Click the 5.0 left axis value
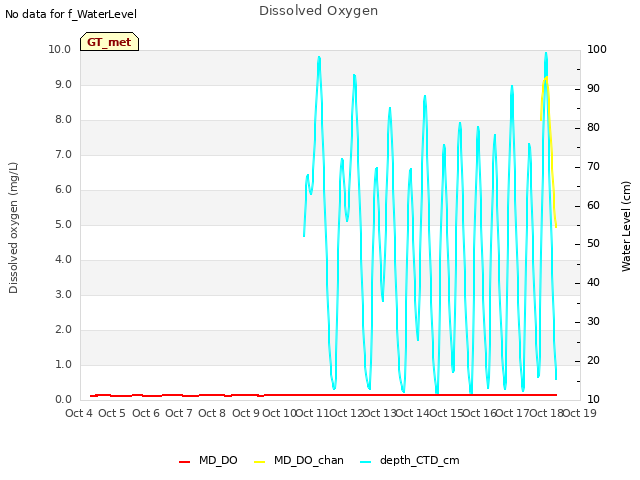The height and width of the screenshot is (480, 640). tap(63, 224)
